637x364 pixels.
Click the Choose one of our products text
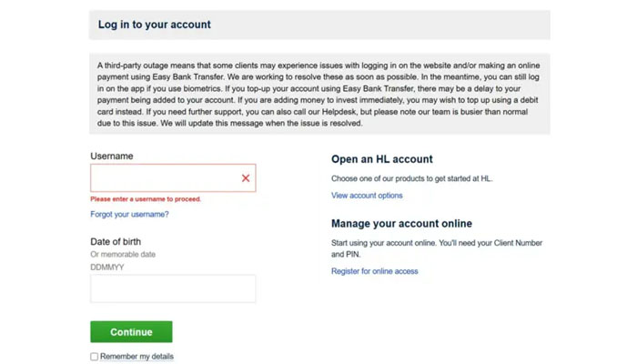(411, 179)
